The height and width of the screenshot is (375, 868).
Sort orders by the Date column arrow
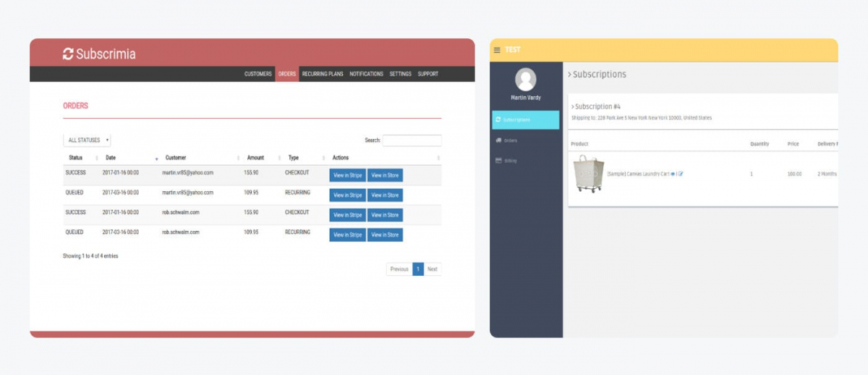[156, 158]
